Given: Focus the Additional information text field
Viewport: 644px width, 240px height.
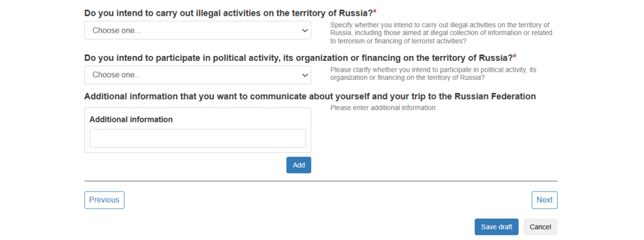Looking at the screenshot, I should tap(197, 138).
